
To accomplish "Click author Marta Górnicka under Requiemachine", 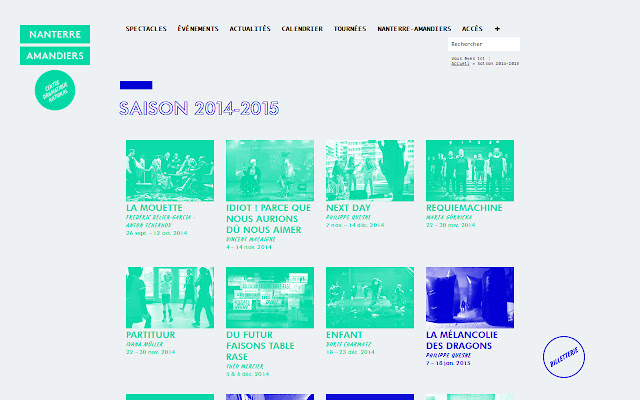I will (x=449, y=218).
